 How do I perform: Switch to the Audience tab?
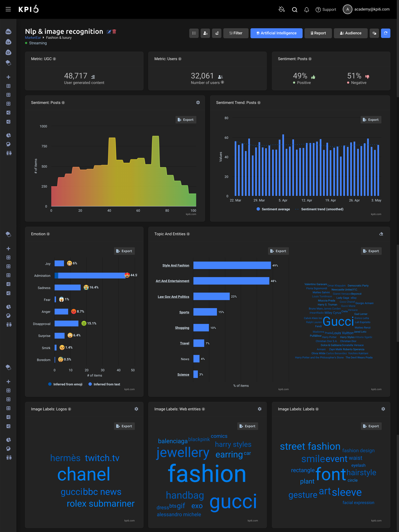pos(350,33)
